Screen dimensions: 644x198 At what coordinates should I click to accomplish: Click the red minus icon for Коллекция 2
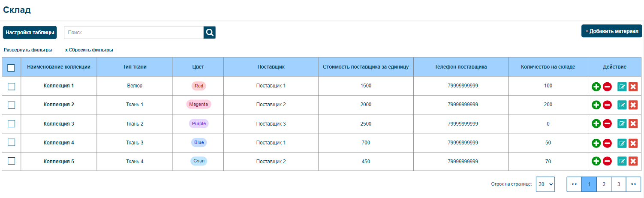[x=607, y=105]
